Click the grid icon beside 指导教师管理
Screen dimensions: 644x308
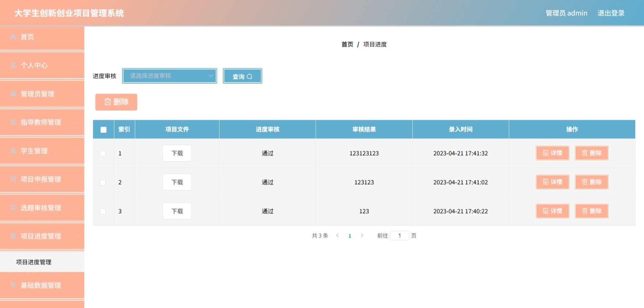14,122
